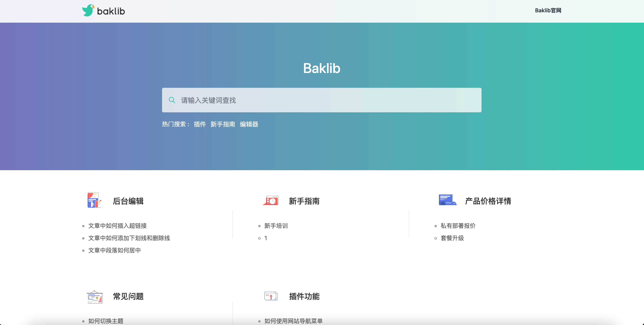644x325 pixels.
Task: Search hot keyword 编辑器
Action: click(x=249, y=124)
